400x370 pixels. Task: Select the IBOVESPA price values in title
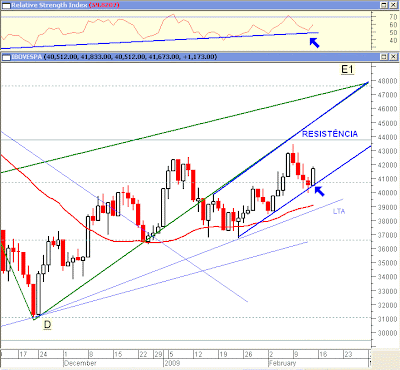131,57
